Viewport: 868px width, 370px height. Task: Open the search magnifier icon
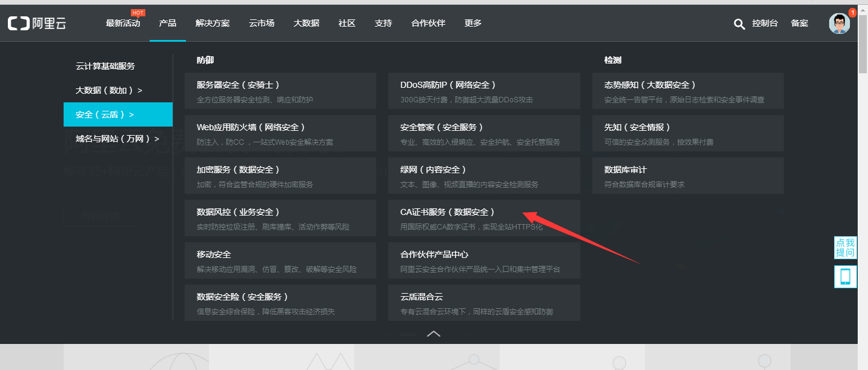click(739, 24)
